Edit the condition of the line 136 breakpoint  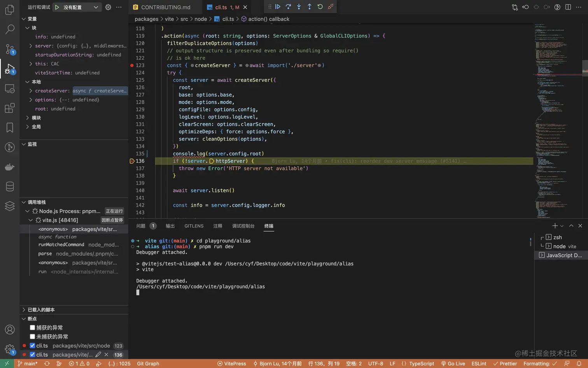point(98,354)
